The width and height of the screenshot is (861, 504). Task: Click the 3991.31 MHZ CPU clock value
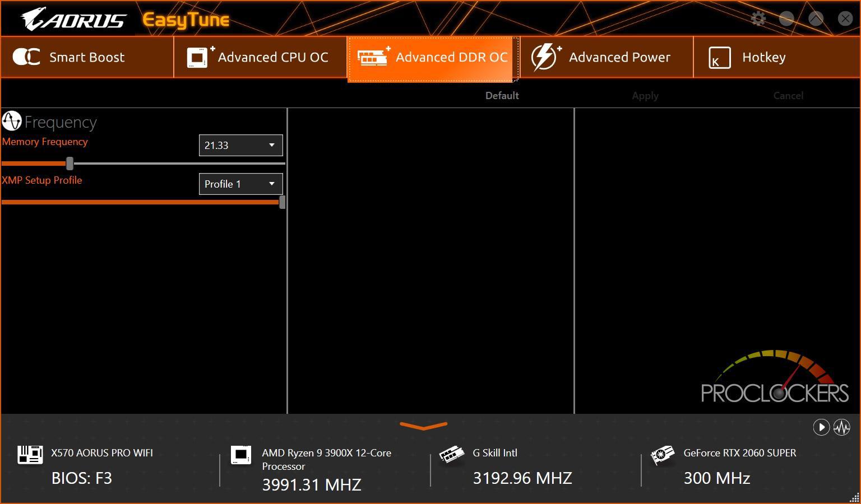pos(312,485)
